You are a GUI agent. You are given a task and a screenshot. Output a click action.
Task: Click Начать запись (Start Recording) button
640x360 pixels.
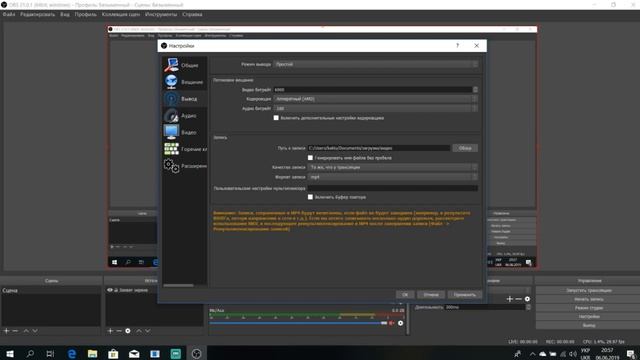click(x=589, y=299)
